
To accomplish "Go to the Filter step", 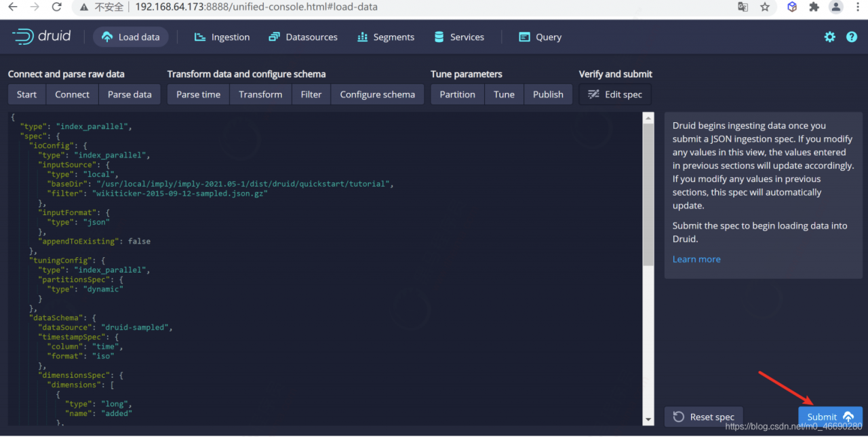I will [311, 94].
